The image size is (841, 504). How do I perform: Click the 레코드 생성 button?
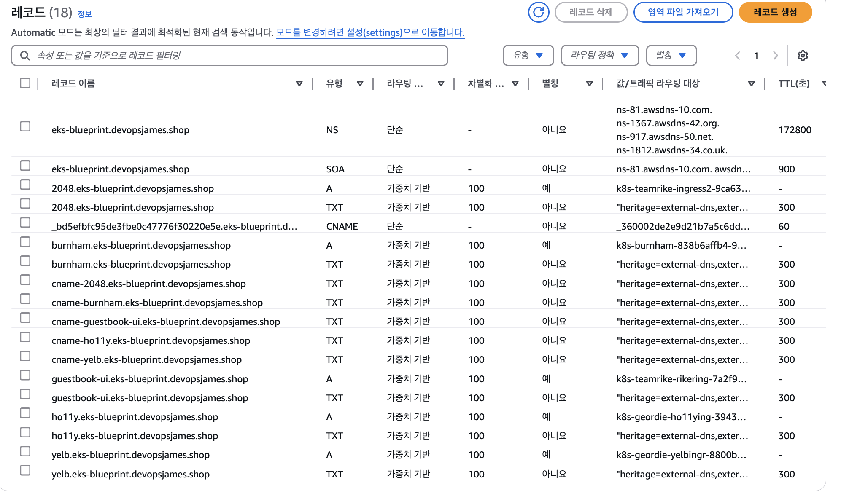point(775,12)
